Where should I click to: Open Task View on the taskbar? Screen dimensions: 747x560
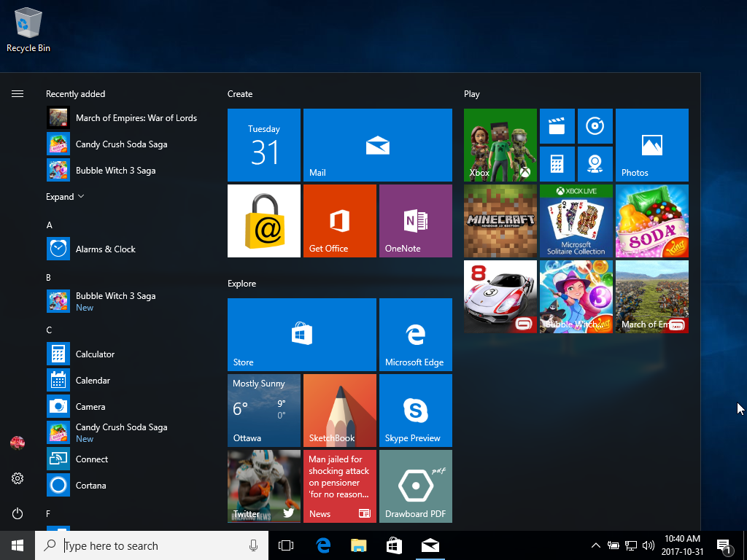point(286,545)
